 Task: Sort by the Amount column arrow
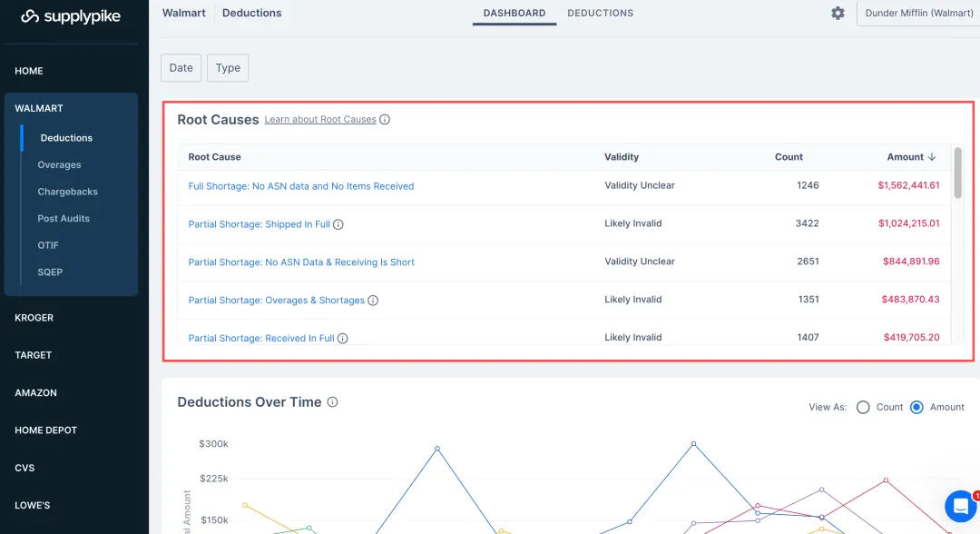click(932, 157)
